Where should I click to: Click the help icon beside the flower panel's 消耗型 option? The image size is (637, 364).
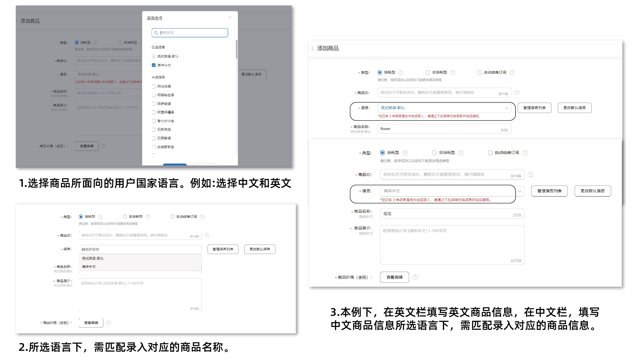click(x=401, y=73)
